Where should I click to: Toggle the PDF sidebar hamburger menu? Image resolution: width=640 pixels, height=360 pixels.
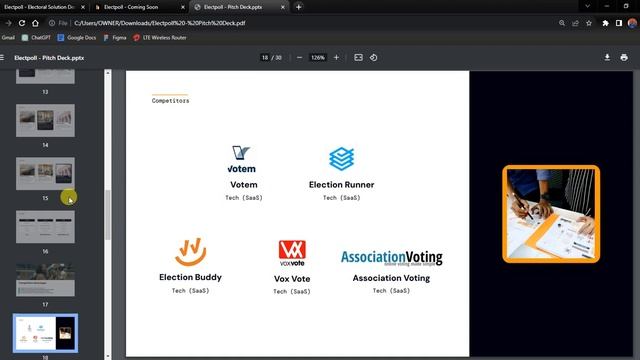[2, 58]
